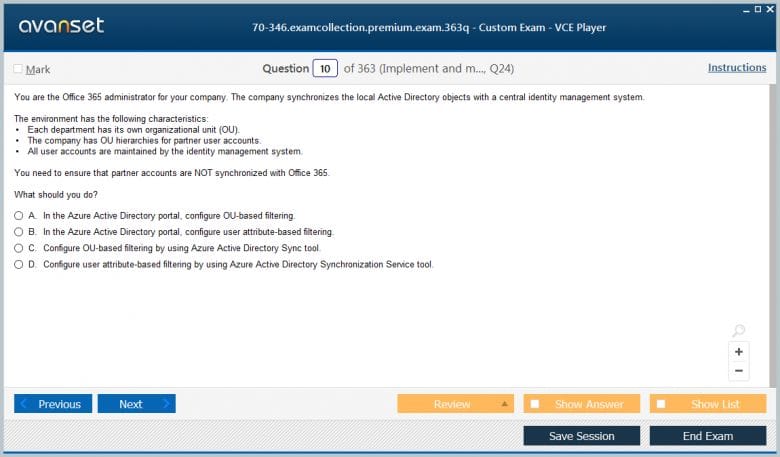Choose answer D, Synchronization Service tool

18,265
